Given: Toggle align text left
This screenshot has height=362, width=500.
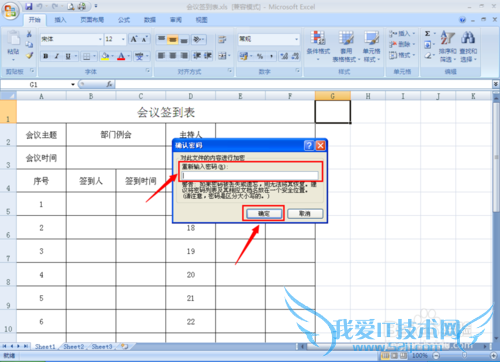Looking at the screenshot, I should tap(161, 56).
